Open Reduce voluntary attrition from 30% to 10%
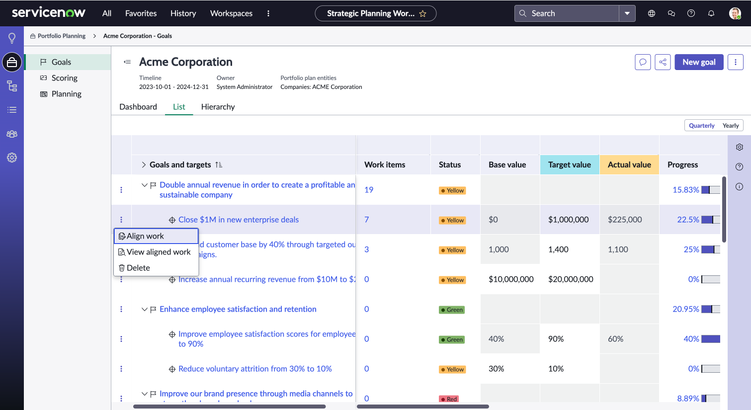751x410 pixels. pyautogui.click(x=255, y=369)
